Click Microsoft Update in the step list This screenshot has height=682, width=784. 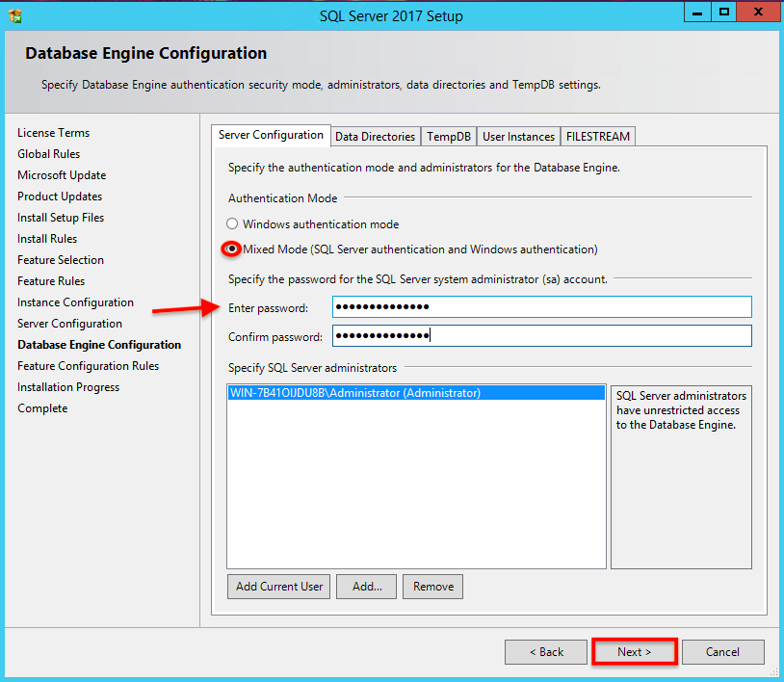[62, 175]
